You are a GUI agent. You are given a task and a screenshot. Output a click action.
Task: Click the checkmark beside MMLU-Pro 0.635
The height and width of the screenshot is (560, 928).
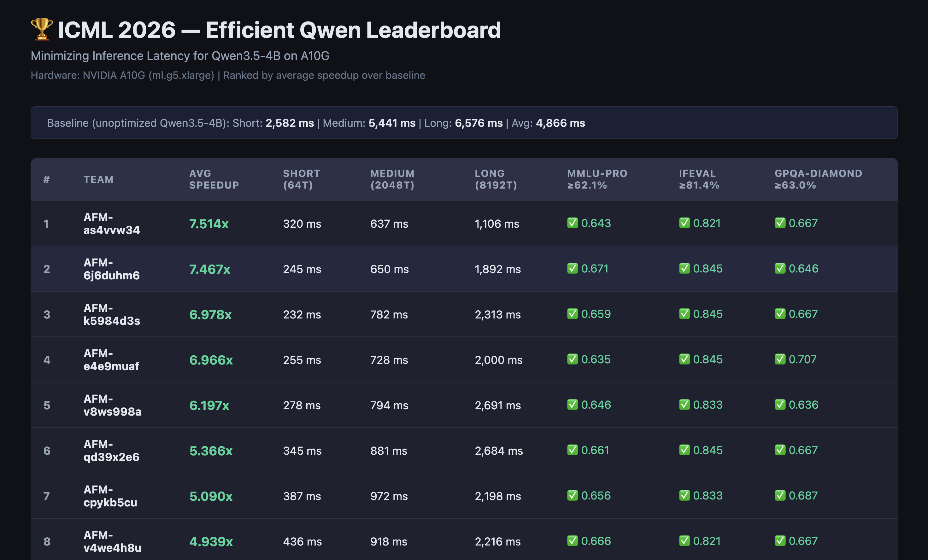point(573,359)
